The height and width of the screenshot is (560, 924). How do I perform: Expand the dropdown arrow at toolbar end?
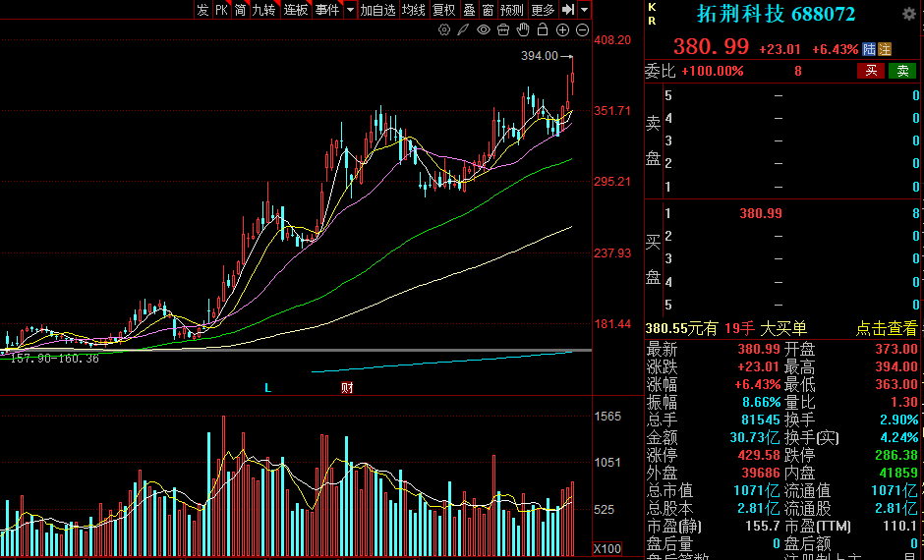click(584, 10)
